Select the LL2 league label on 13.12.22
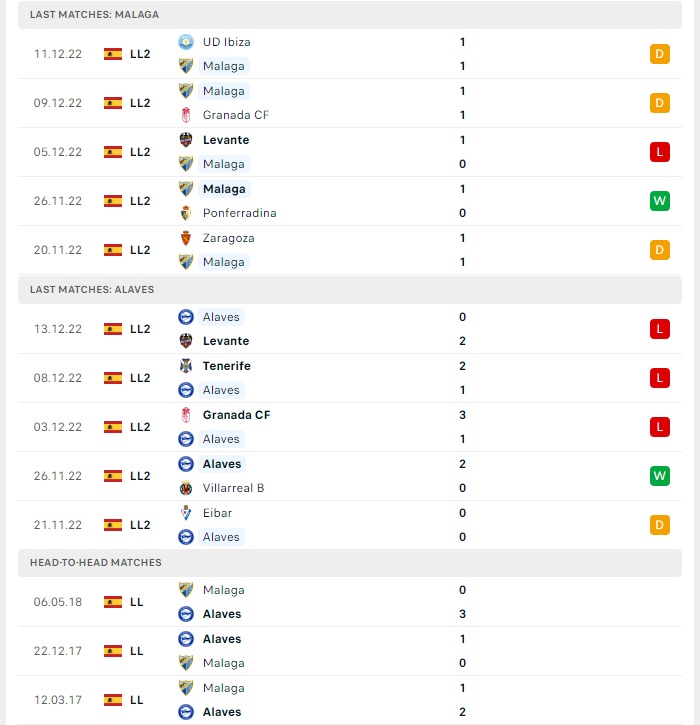Screen dimensions: 700x725 pos(140,329)
